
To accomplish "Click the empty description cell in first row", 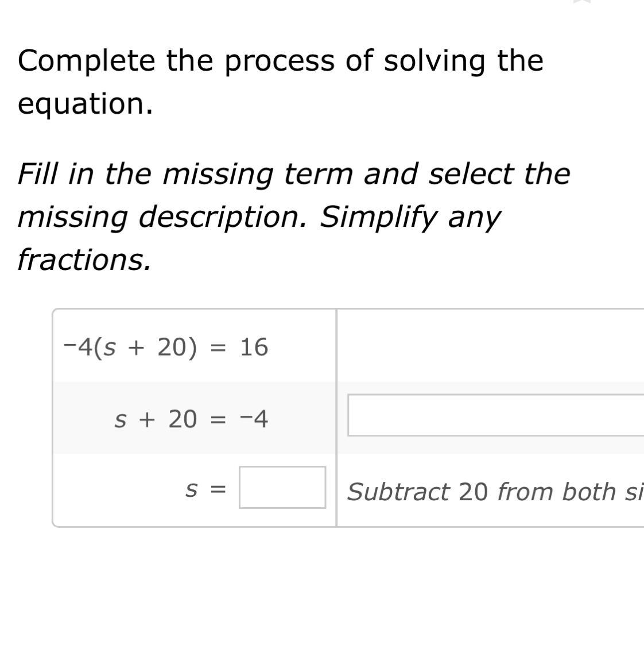I will point(490,346).
